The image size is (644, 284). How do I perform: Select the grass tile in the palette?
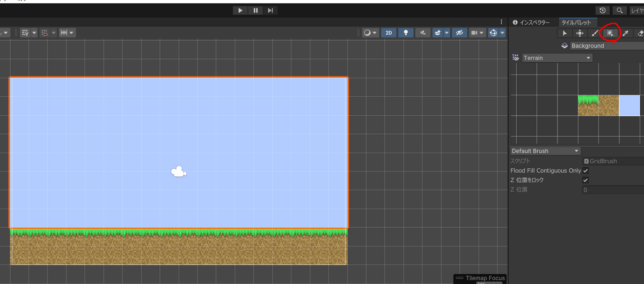click(588, 106)
